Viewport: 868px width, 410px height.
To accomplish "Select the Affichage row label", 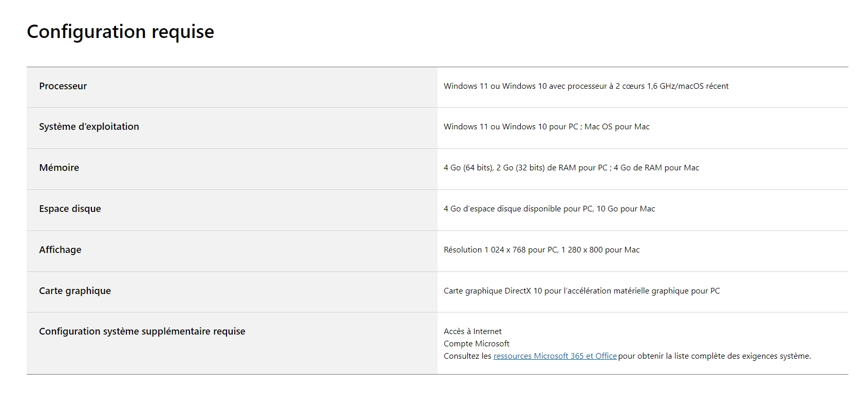I will click(60, 250).
